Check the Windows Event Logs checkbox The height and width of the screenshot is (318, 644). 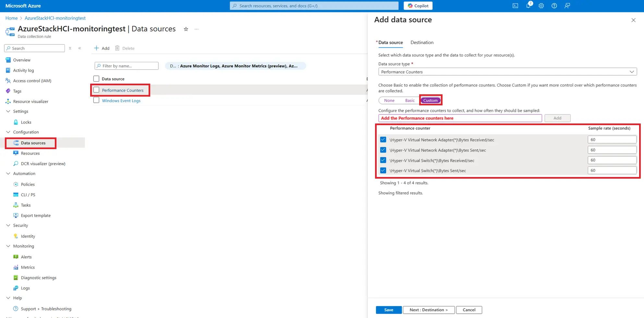pyautogui.click(x=96, y=100)
